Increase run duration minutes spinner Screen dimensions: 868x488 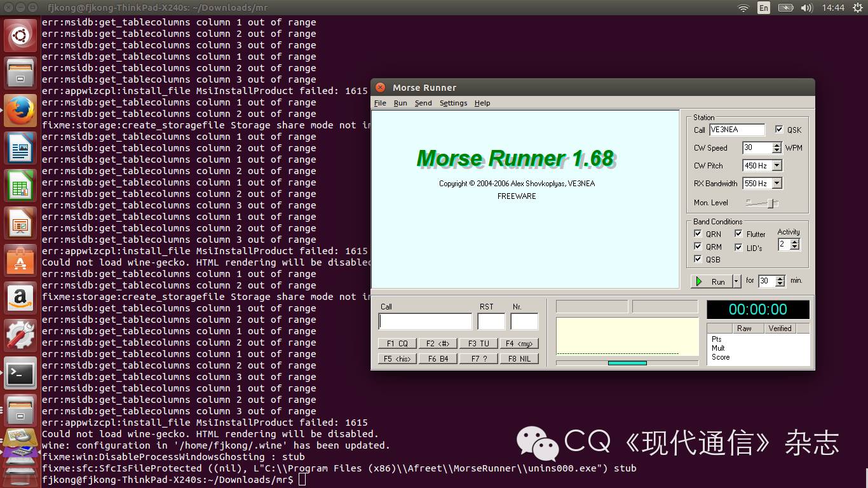coord(780,278)
